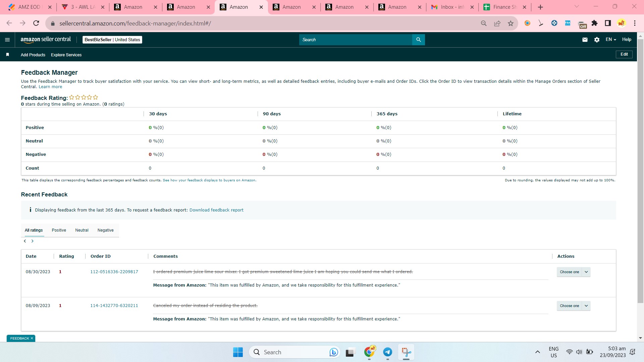Switch to the Neutral feedback tab
The image size is (644, 362).
point(82,230)
